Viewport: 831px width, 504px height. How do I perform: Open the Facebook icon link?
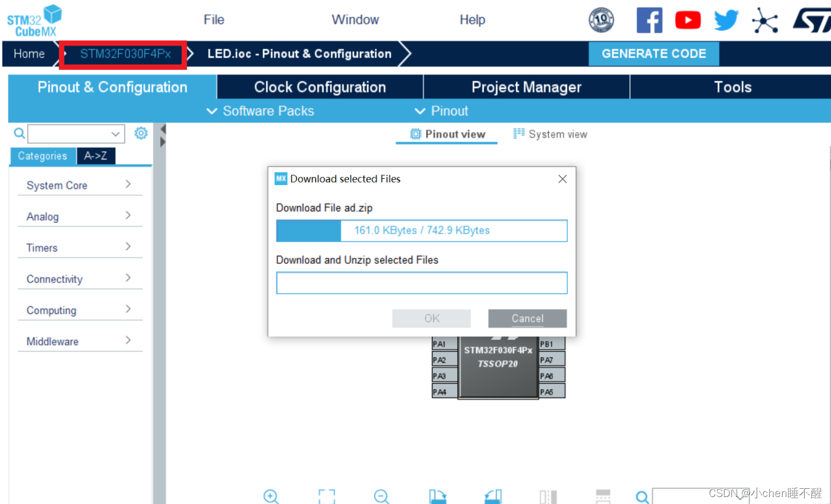point(649,20)
